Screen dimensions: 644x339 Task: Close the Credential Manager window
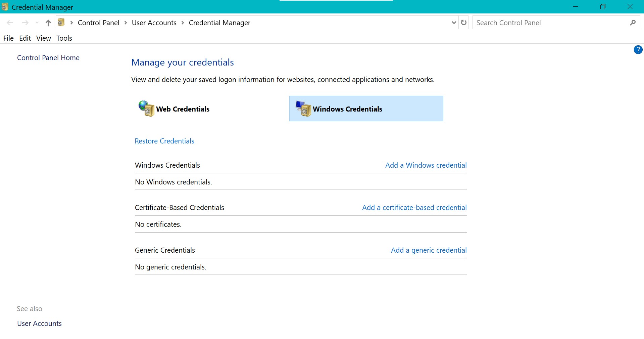[x=630, y=7]
